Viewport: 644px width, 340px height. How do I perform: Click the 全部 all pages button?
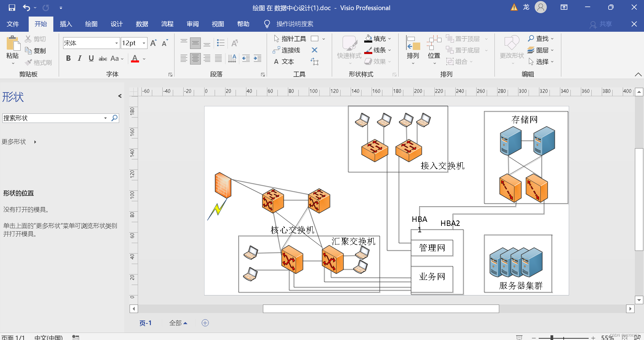[178, 323]
